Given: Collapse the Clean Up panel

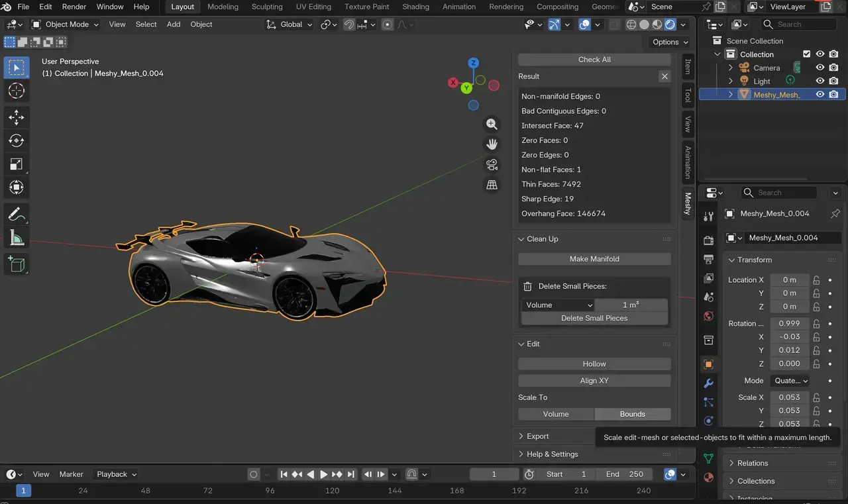Looking at the screenshot, I should pyautogui.click(x=542, y=238).
